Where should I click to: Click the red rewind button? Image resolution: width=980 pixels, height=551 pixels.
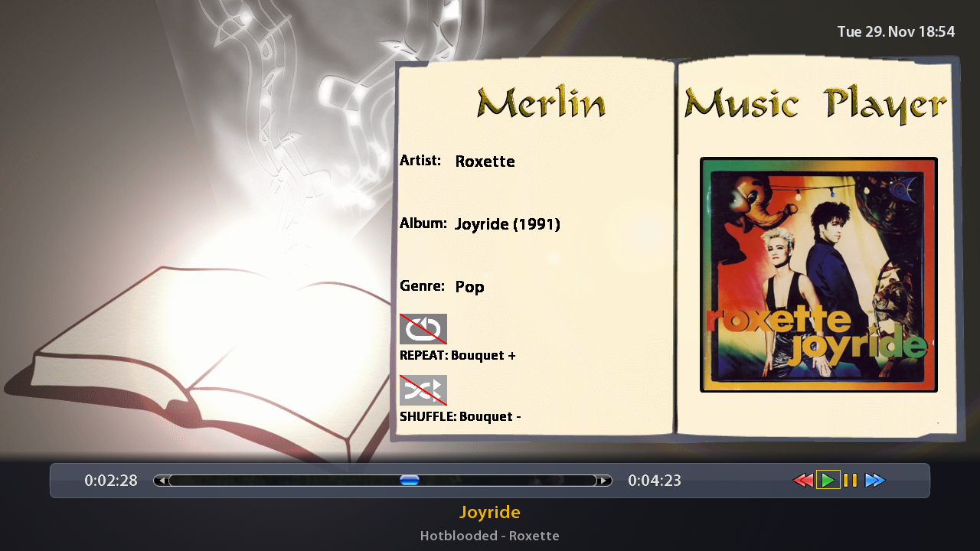tap(802, 481)
